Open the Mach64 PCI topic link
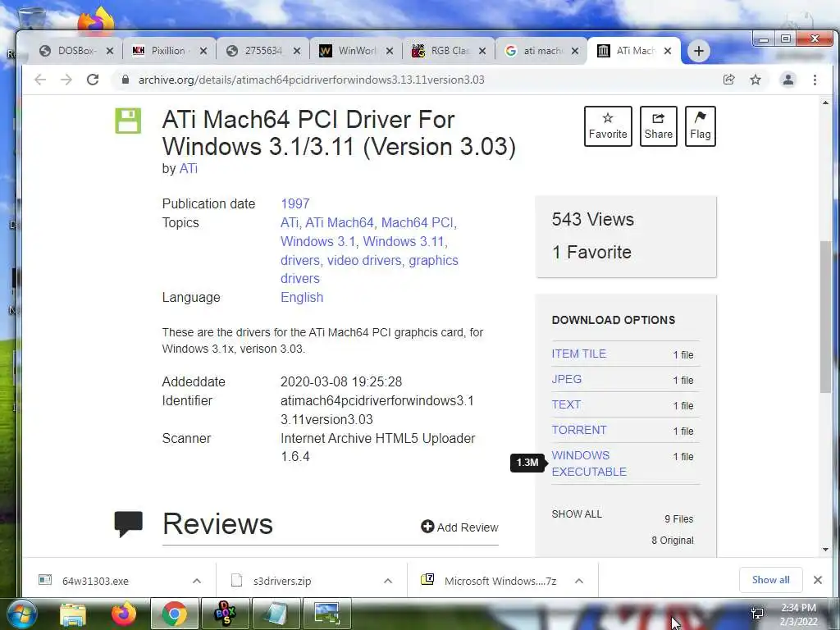 [418, 222]
